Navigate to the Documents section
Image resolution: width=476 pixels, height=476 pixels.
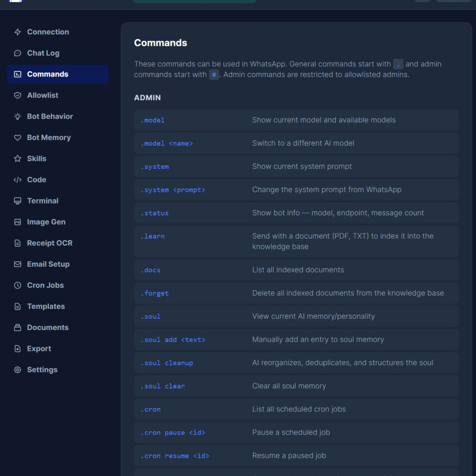click(x=48, y=328)
